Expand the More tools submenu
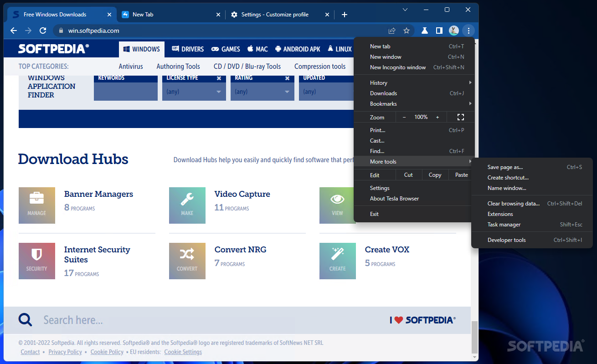This screenshot has width=597, height=364. [414, 162]
